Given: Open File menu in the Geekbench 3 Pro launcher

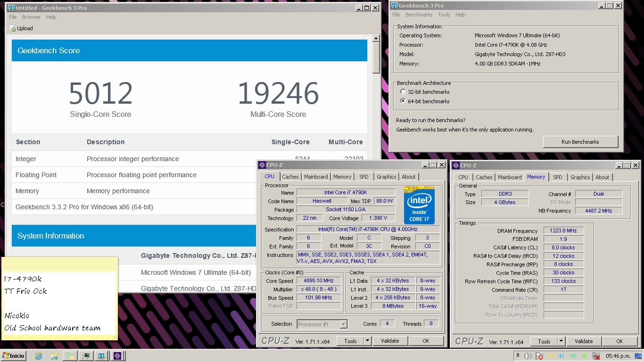Looking at the screenshot, I should [x=396, y=15].
